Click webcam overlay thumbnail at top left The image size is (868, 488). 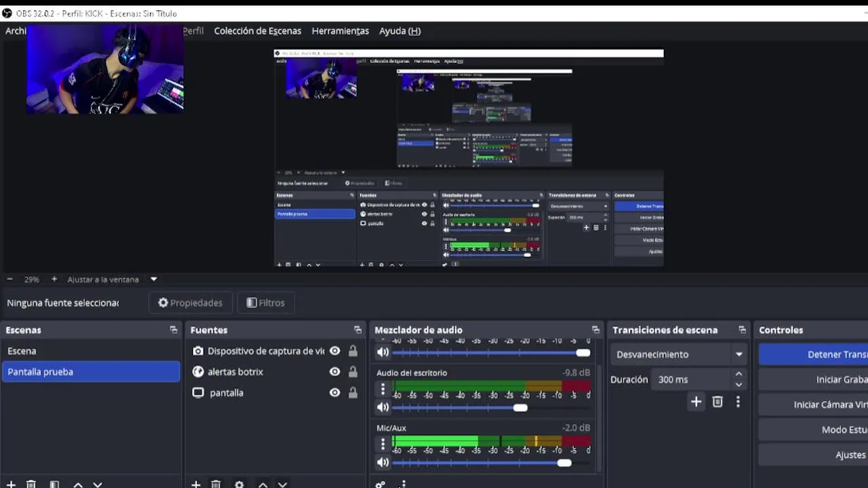pos(105,70)
